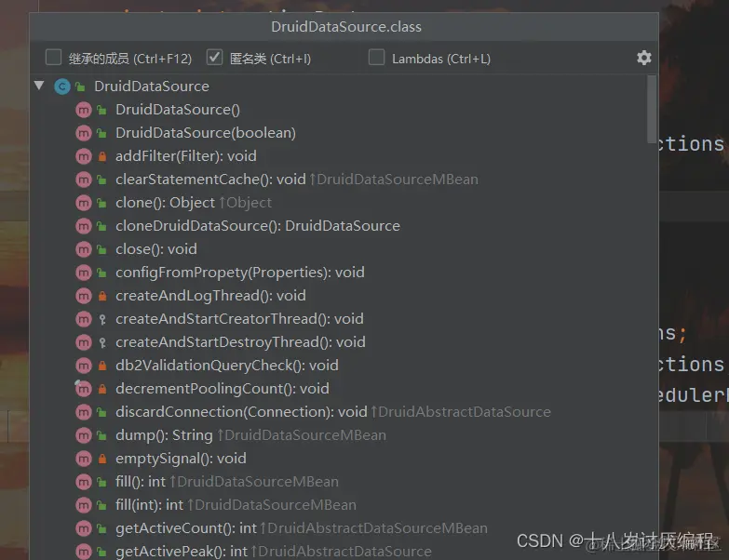Enable the Lambdas checkbox
This screenshot has width=729, height=560.
coord(376,58)
